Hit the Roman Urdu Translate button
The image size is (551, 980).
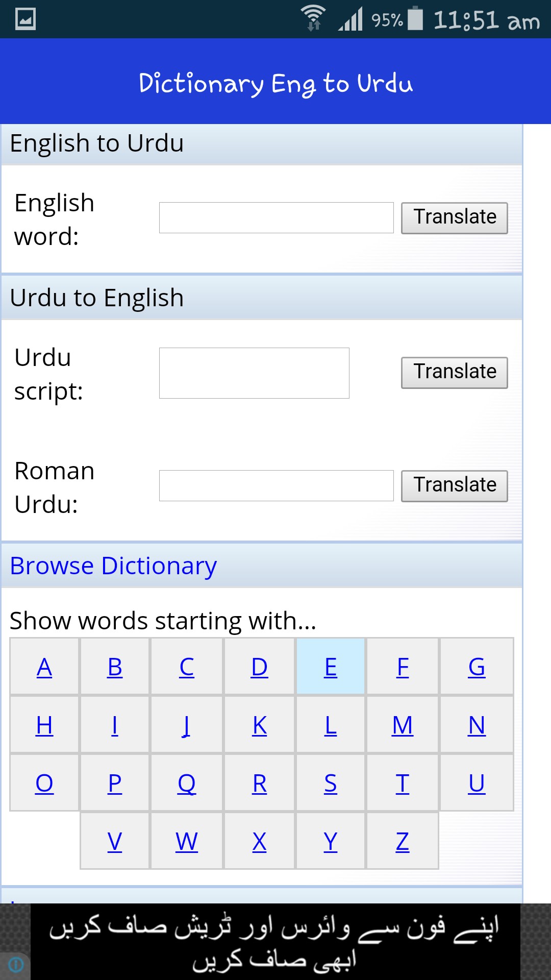coord(454,486)
